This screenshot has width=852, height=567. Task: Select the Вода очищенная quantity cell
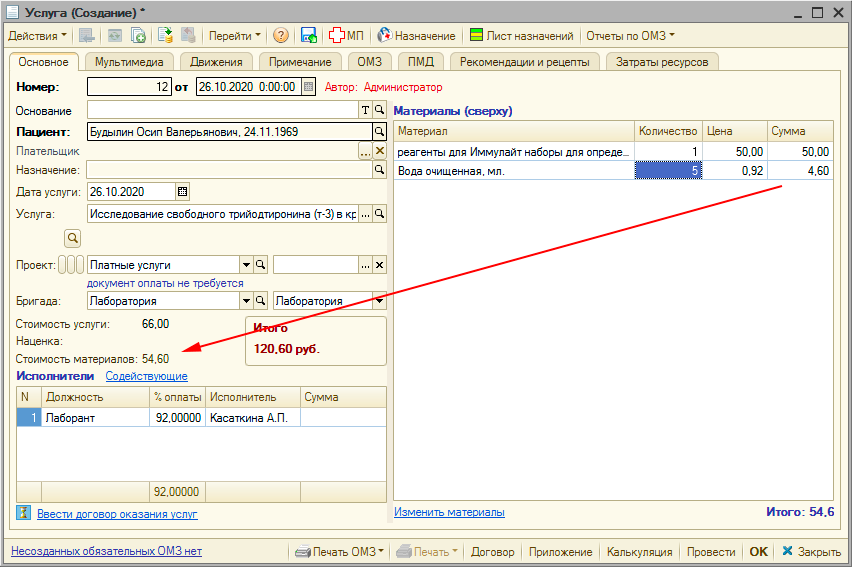click(x=668, y=171)
